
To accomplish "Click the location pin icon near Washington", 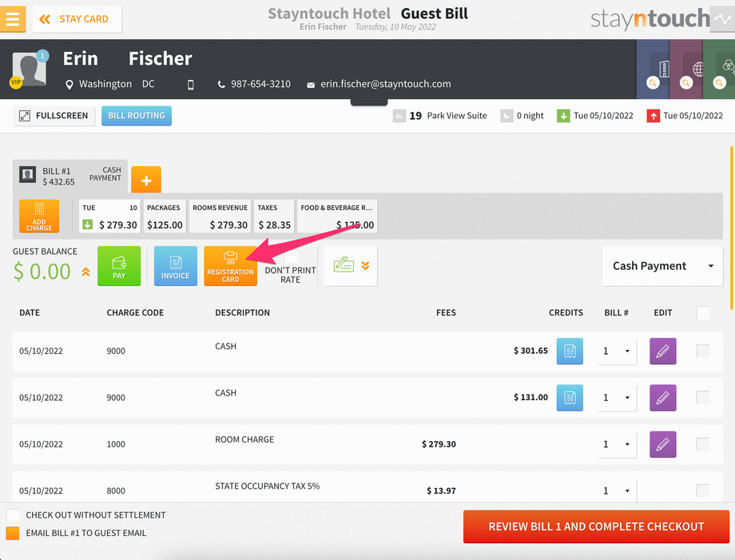I will click(x=70, y=85).
